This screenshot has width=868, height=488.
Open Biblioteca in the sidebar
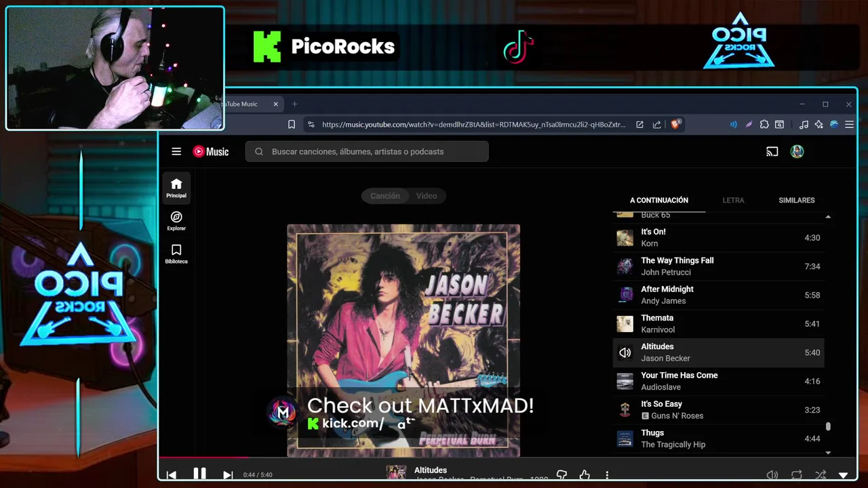tap(176, 253)
